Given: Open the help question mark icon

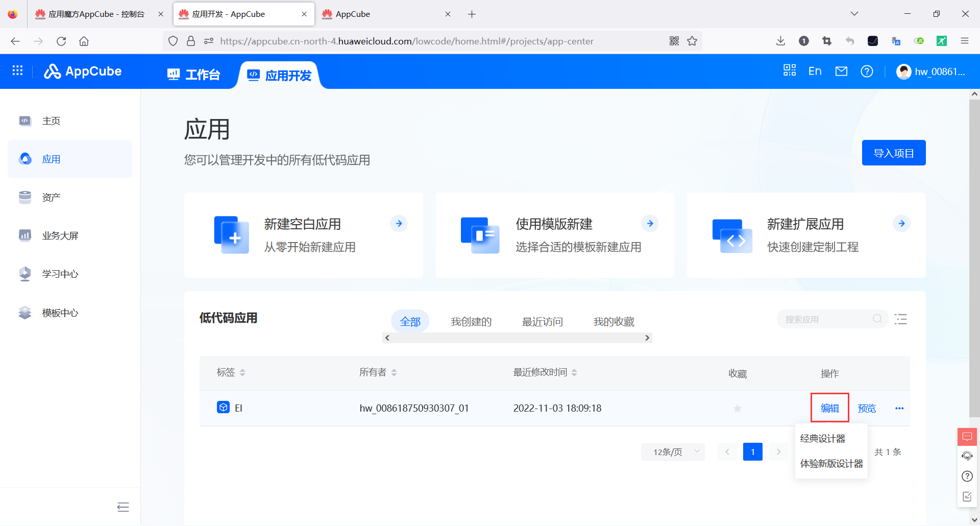Looking at the screenshot, I should [x=867, y=71].
